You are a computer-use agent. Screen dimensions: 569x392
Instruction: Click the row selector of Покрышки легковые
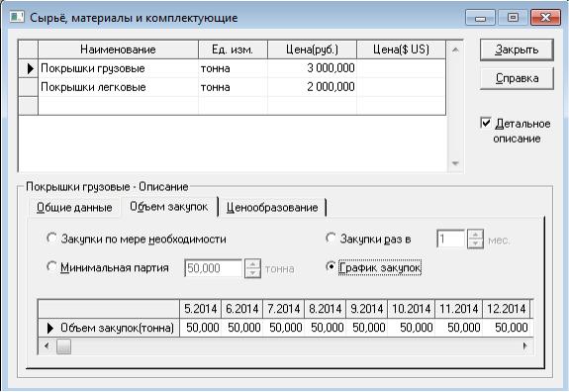(29, 87)
